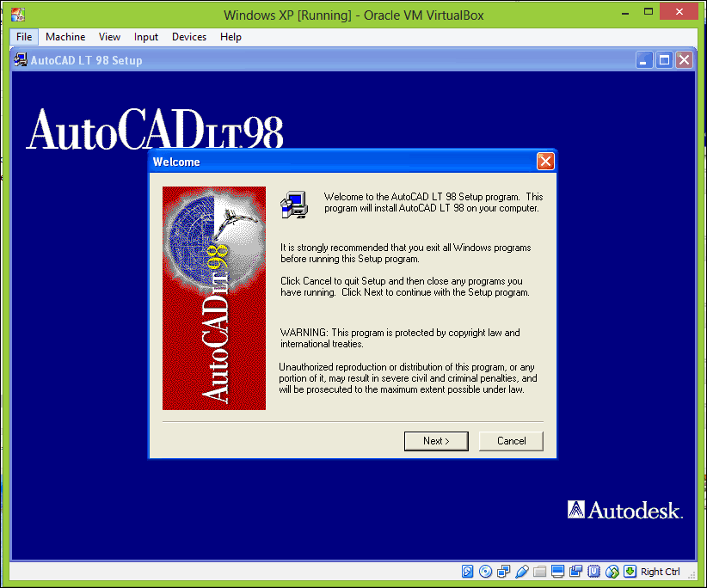This screenshot has height=588, width=707.
Task: Click the Next button to continue setup
Action: point(436,440)
